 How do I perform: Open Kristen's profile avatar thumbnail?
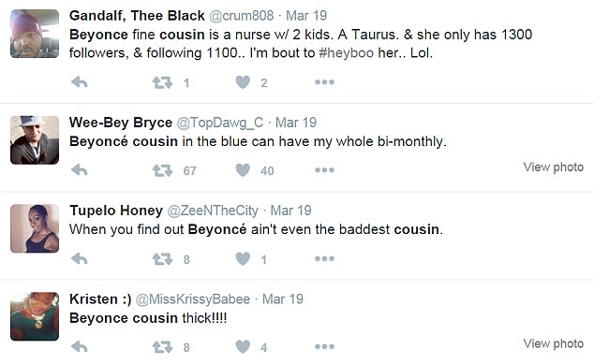pos(35,316)
